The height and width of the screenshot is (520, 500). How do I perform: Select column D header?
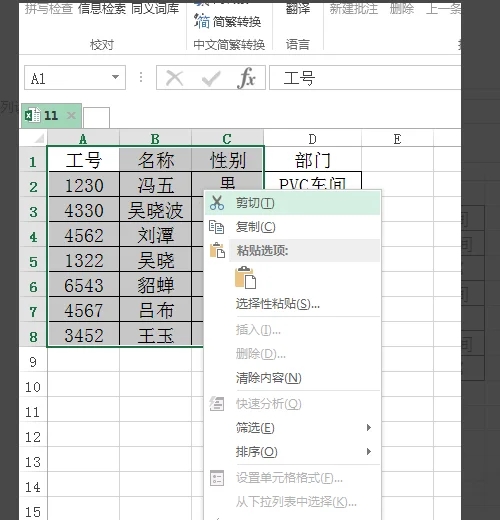(312, 138)
